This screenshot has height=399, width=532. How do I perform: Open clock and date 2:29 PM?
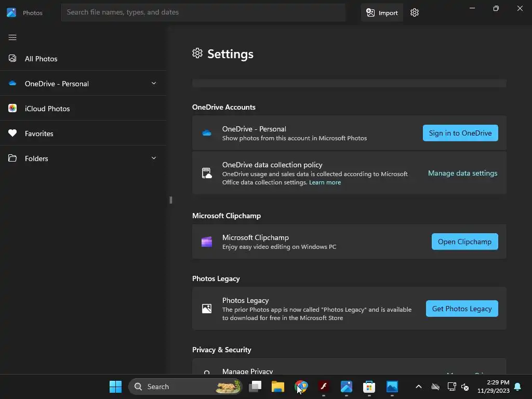click(494, 387)
